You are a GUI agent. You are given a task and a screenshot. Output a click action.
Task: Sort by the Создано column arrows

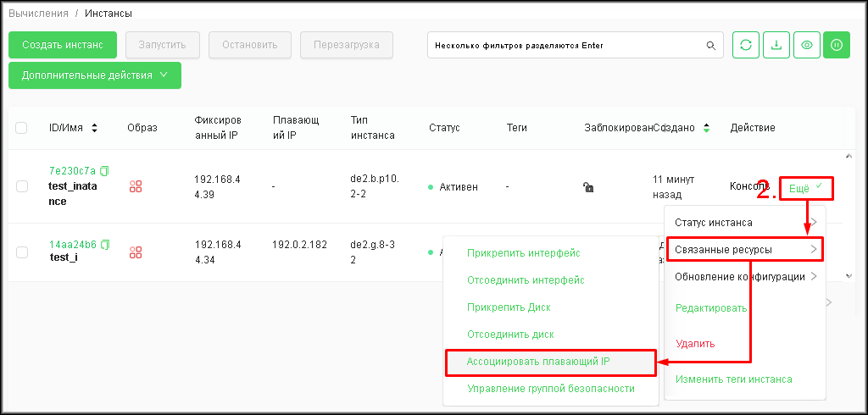[706, 128]
